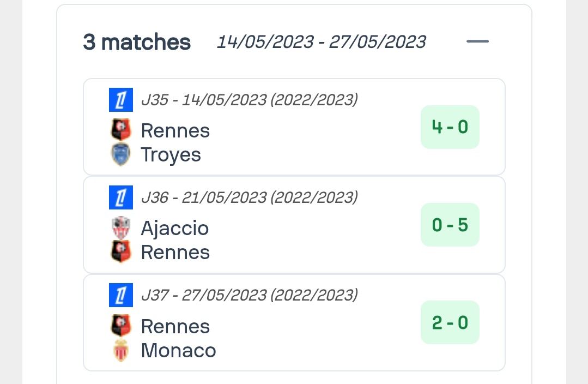Click the J37 - 27/05/2023 match date

(249, 295)
